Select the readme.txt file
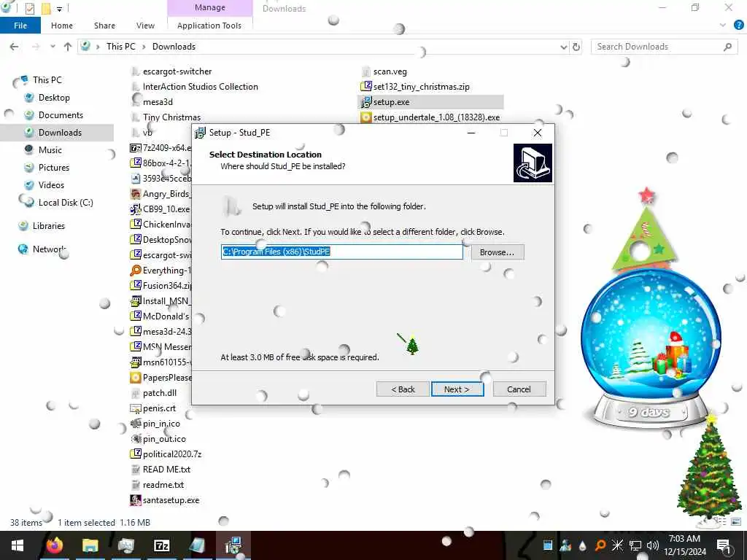747x560 pixels. pyautogui.click(x=163, y=485)
